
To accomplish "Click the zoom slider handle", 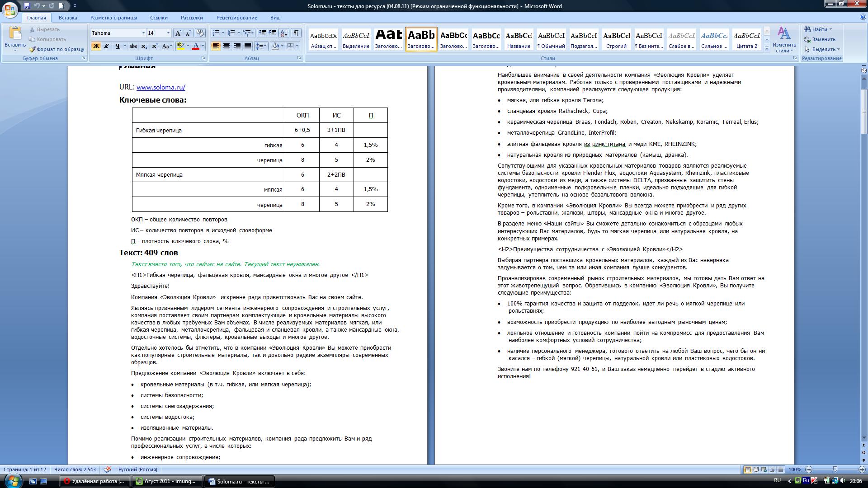I will [x=835, y=469].
